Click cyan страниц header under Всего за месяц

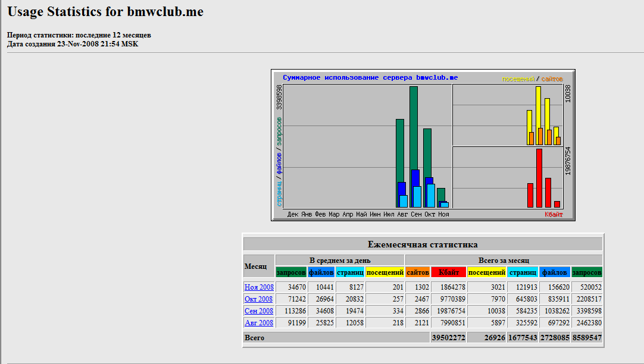(523, 272)
